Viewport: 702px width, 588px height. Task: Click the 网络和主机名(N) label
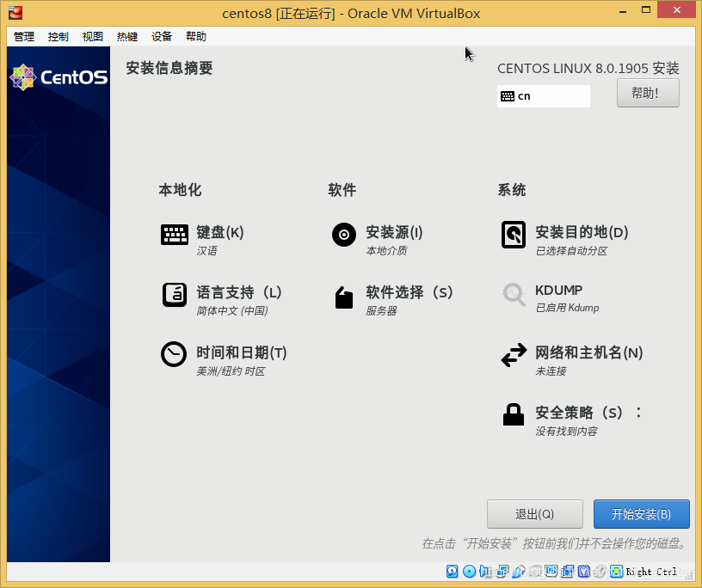pos(589,352)
